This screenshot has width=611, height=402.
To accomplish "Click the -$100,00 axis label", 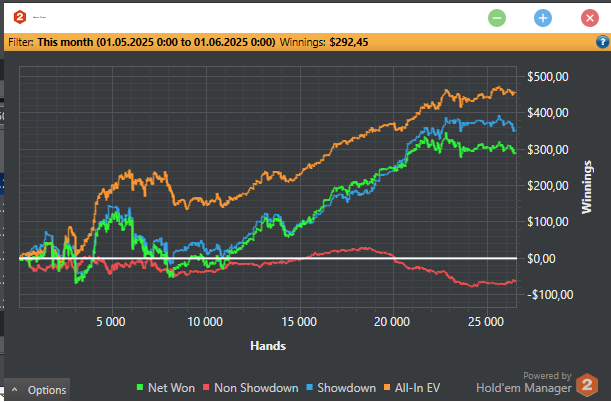I will (x=551, y=295).
